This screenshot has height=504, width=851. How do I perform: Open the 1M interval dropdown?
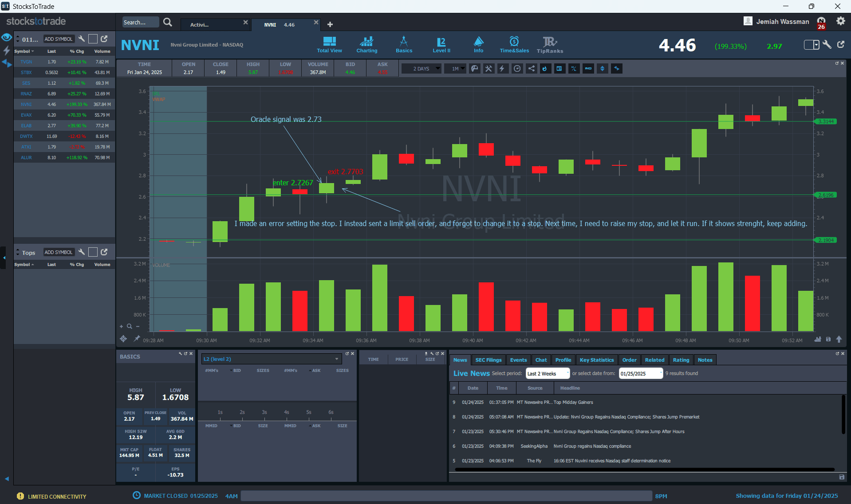(x=456, y=69)
